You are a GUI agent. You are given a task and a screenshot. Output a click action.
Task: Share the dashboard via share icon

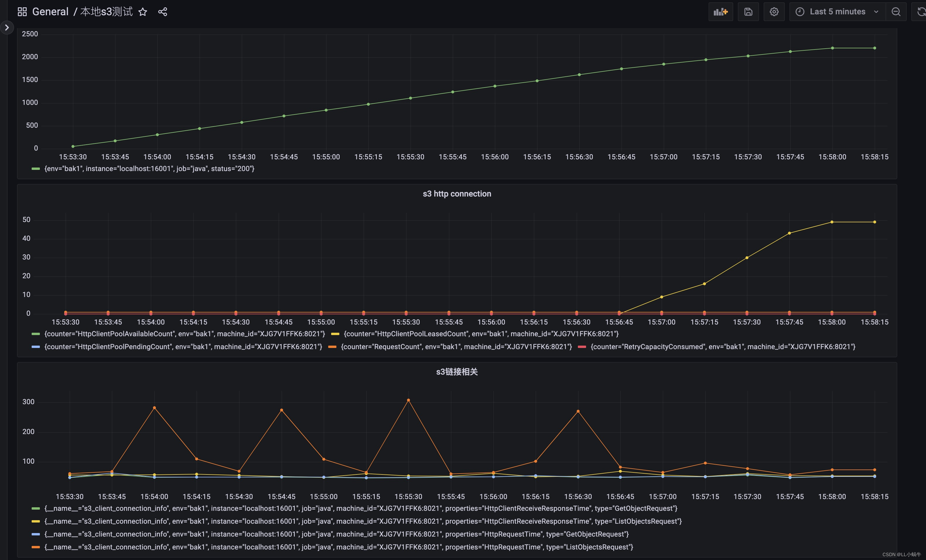click(x=163, y=12)
